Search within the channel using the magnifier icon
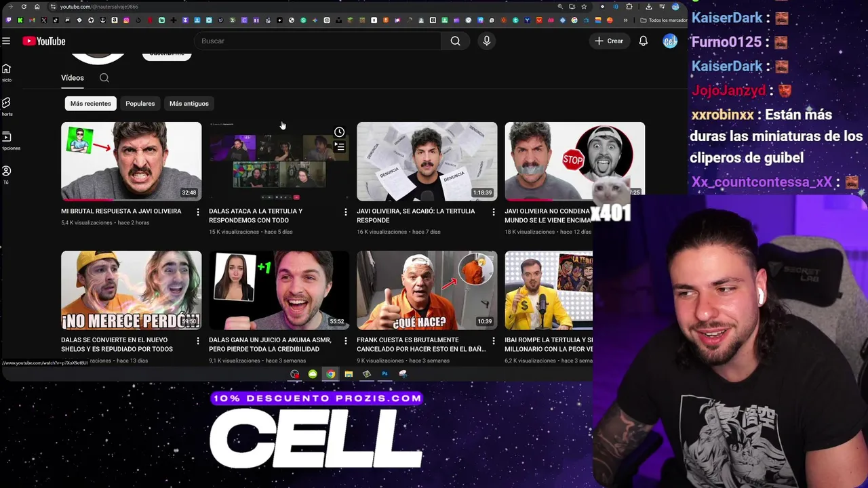Viewport: 868px width, 488px height. 104,78
